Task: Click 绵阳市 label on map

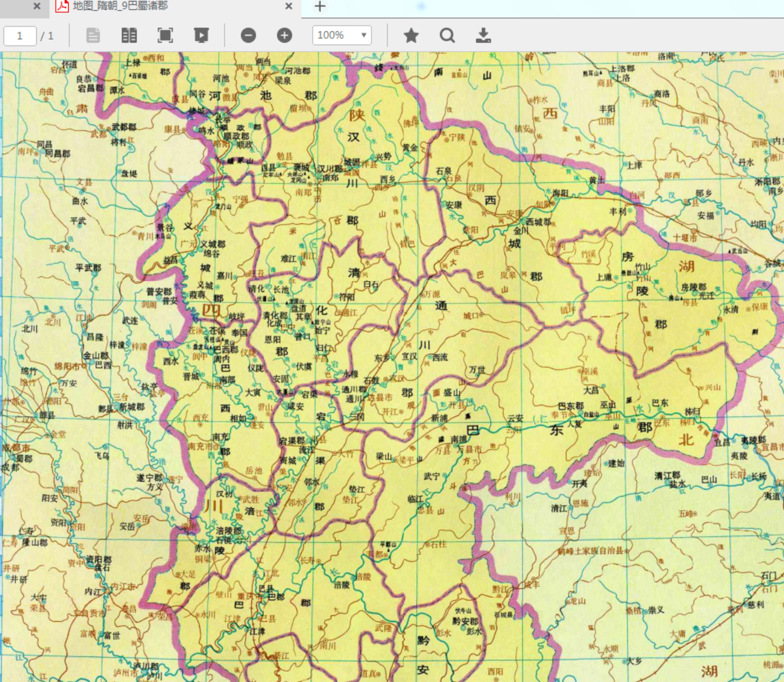Action: [x=67, y=366]
